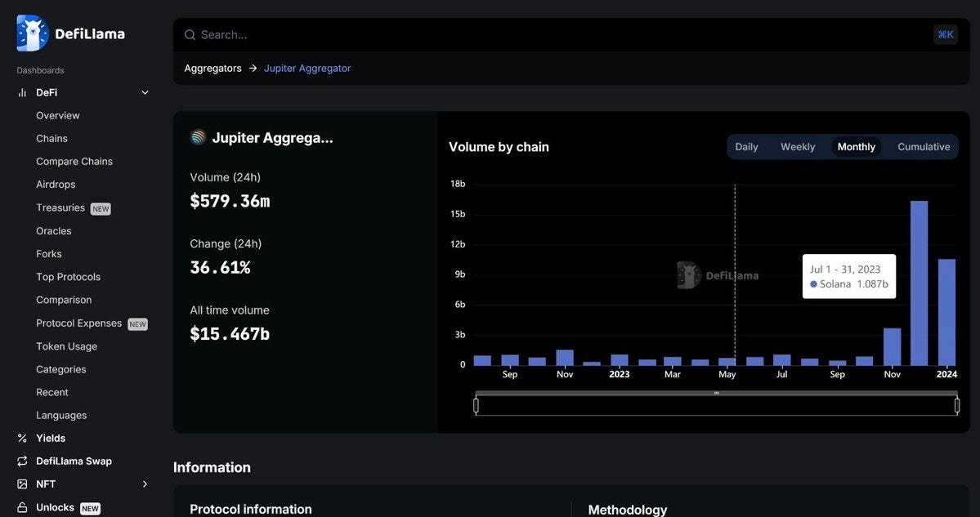
Task: Click the NEW badge beside Unlocks
Action: coord(90,508)
